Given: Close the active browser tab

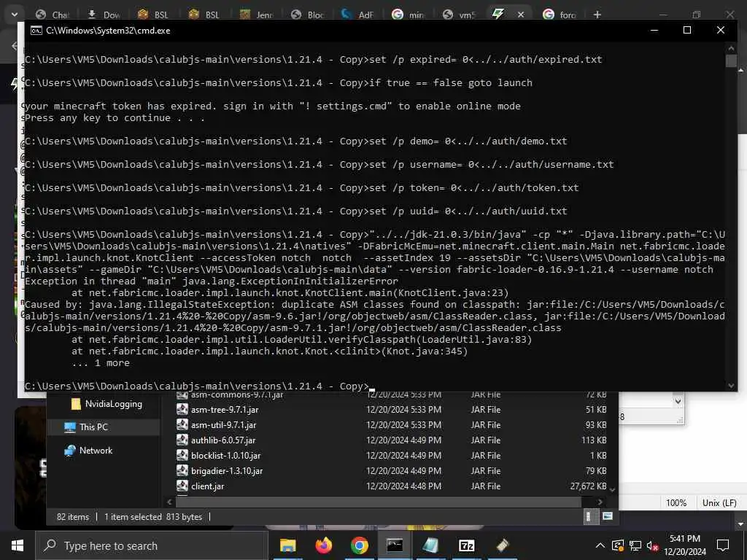Looking at the screenshot, I should click(x=521, y=15).
